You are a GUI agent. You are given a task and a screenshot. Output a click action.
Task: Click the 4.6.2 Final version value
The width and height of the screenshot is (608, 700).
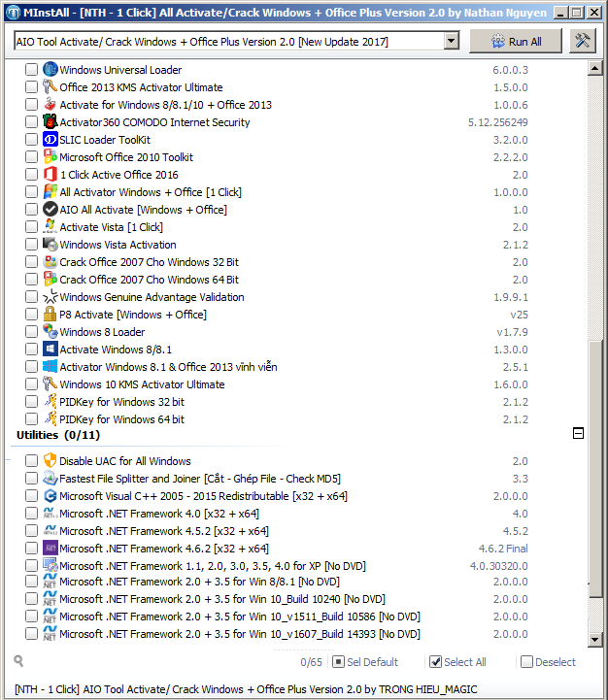point(503,549)
